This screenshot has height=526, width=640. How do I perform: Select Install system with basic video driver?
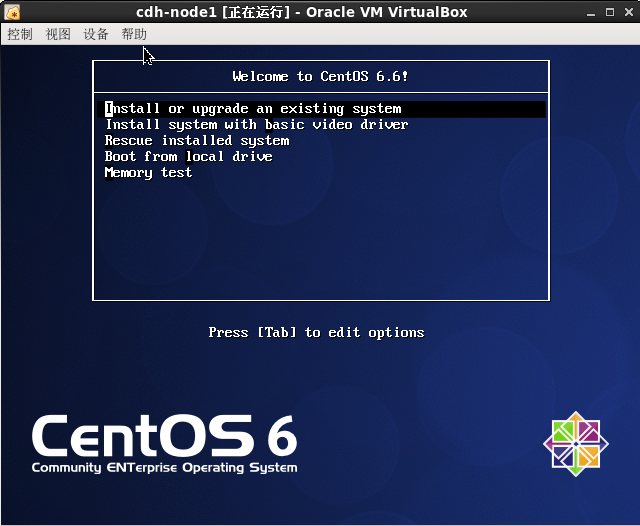[256, 124]
